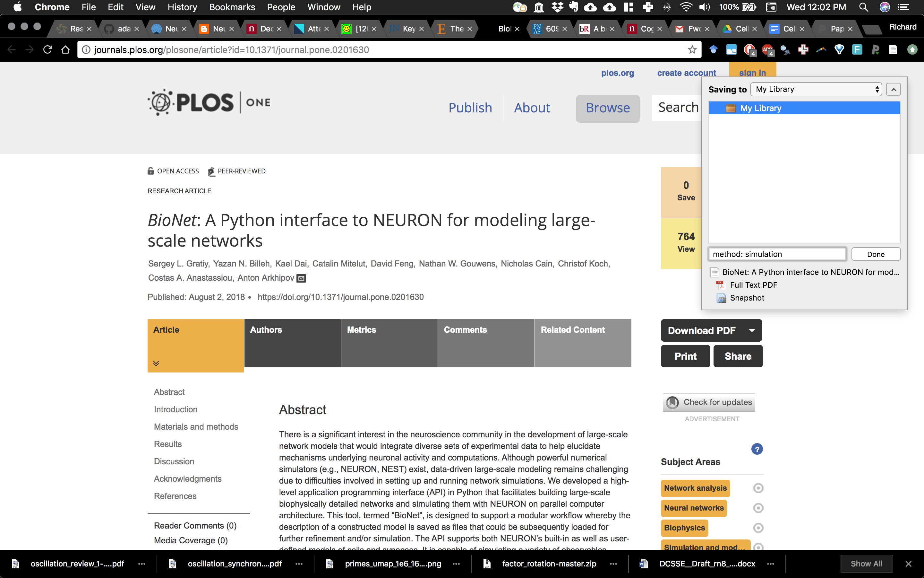Click the browser back arrow
Screen dimensions: 924x578
coord(12,50)
